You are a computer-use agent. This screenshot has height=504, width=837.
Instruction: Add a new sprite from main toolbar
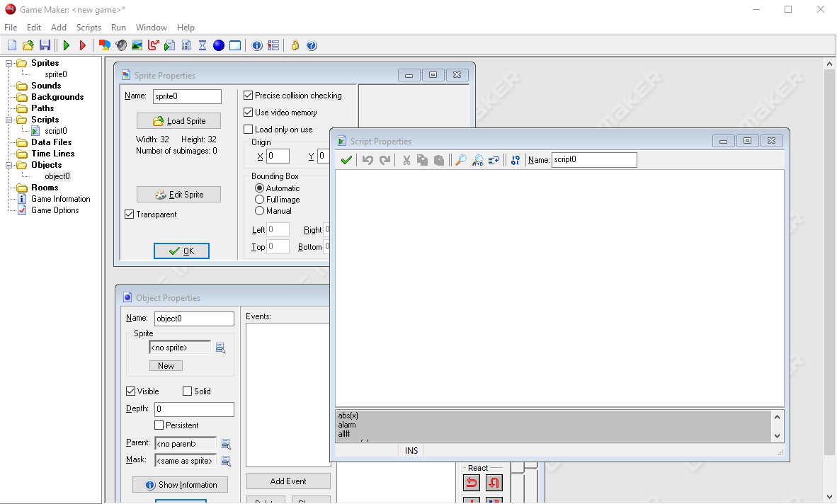[x=105, y=45]
